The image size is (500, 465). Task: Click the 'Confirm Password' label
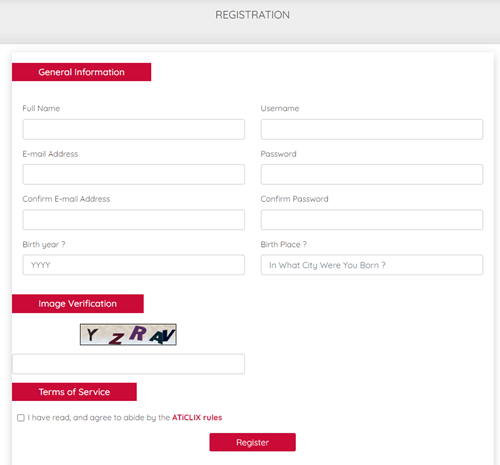pos(294,199)
